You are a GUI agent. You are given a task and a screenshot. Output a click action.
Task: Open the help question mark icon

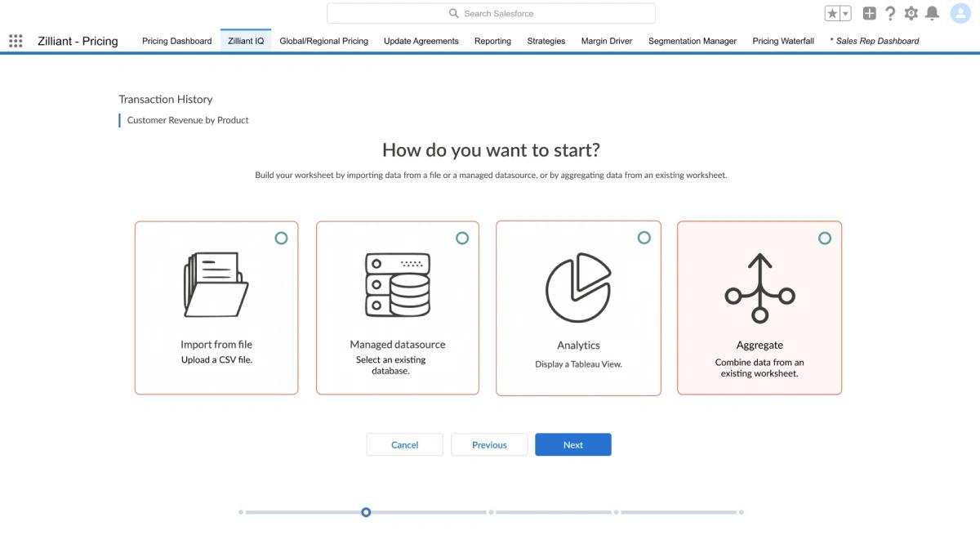(890, 14)
